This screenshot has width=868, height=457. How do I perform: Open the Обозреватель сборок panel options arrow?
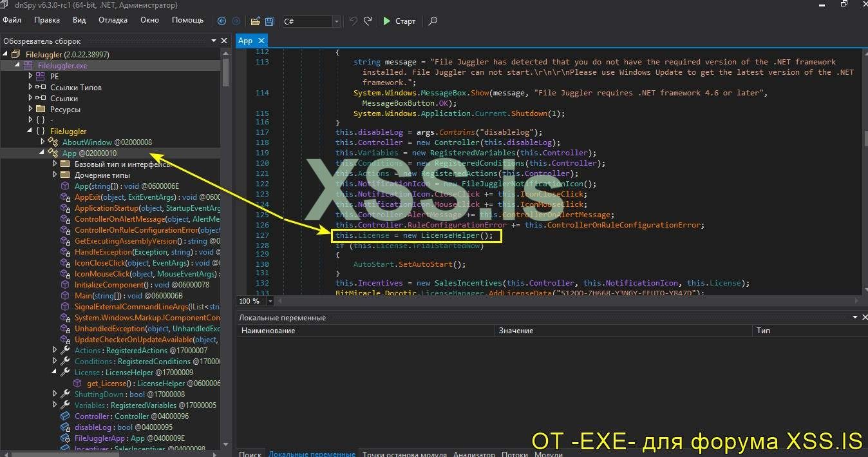[214, 41]
